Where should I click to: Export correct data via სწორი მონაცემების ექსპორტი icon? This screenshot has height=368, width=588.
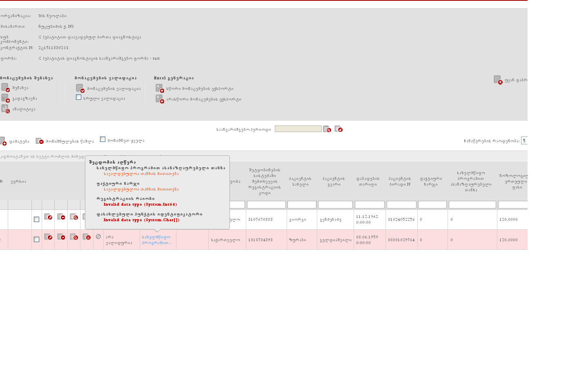[160, 88]
